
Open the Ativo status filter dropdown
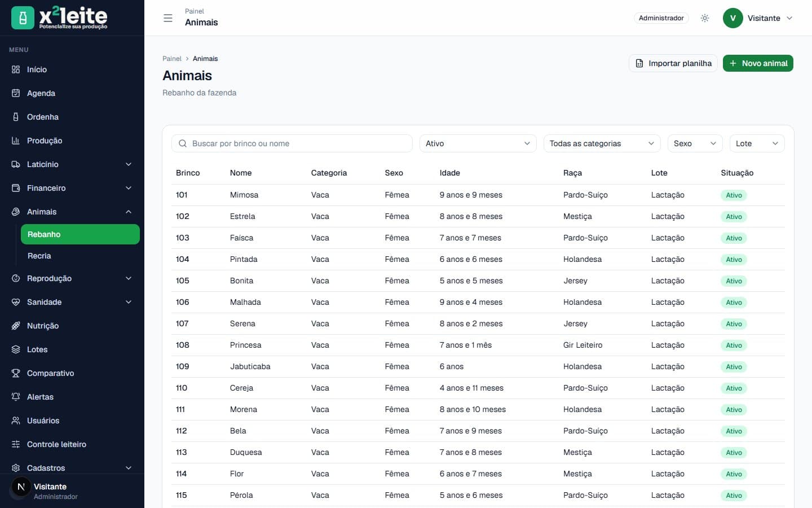[x=478, y=143]
